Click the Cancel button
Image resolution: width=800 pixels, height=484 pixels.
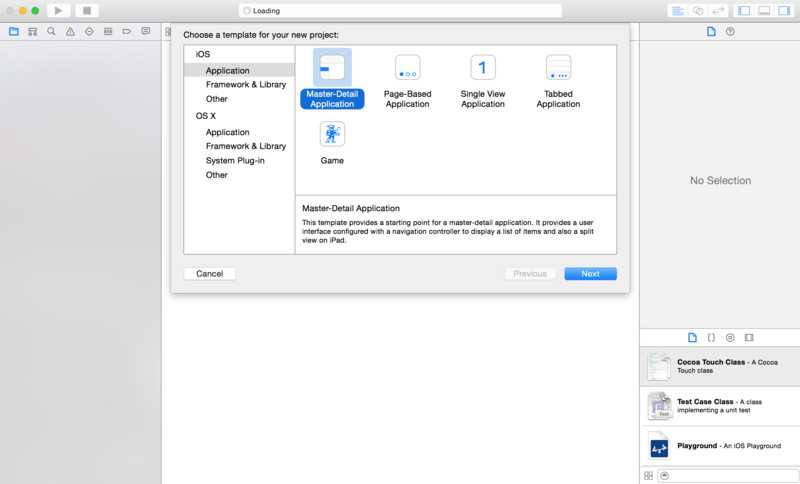210,274
